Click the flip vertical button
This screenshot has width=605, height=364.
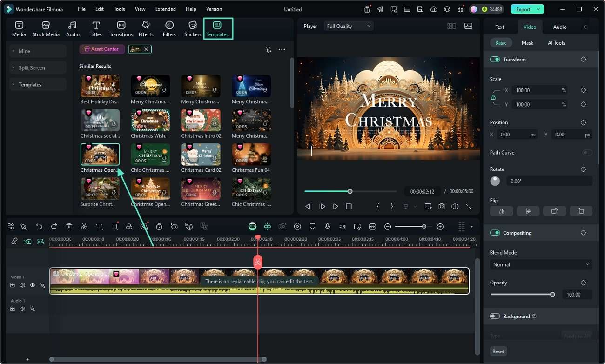click(528, 211)
